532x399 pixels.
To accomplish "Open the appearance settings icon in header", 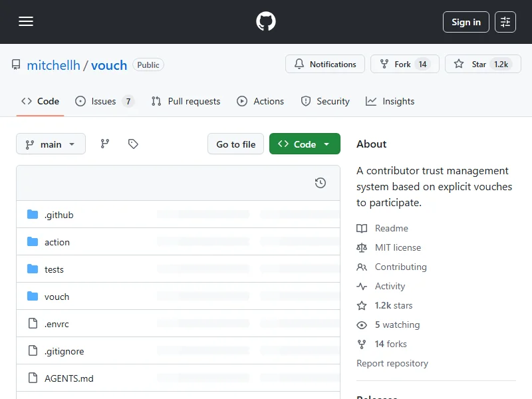I will click(505, 22).
